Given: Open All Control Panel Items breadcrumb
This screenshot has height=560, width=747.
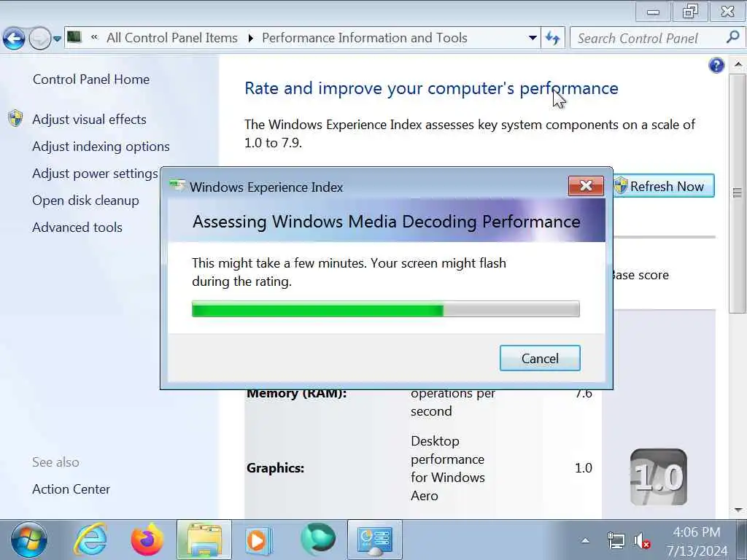Looking at the screenshot, I should pos(172,38).
